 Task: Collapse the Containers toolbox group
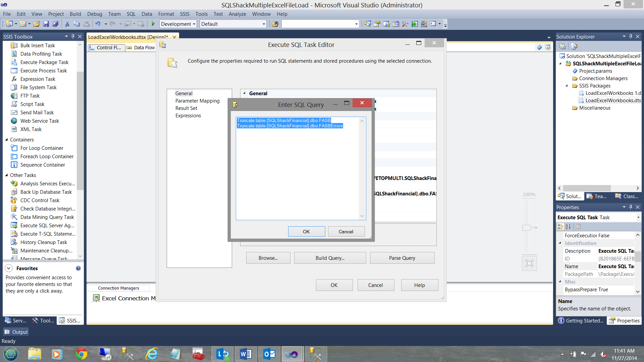[x=6, y=140]
